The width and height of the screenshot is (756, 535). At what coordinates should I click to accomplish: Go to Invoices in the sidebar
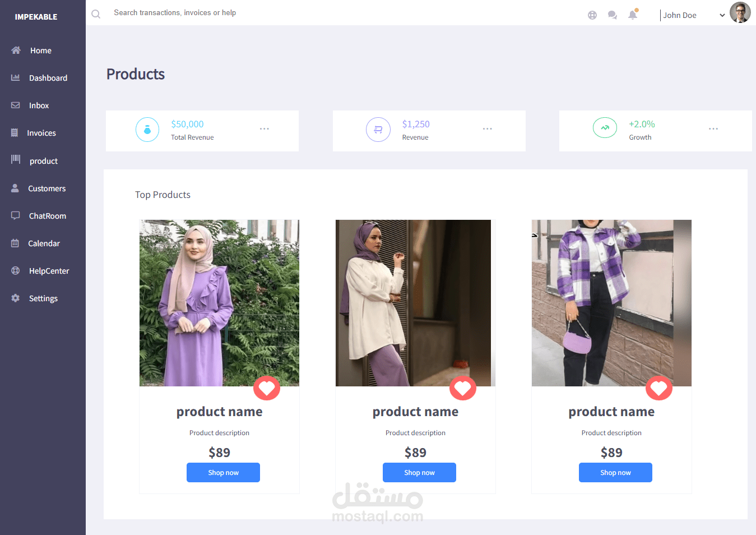click(41, 133)
